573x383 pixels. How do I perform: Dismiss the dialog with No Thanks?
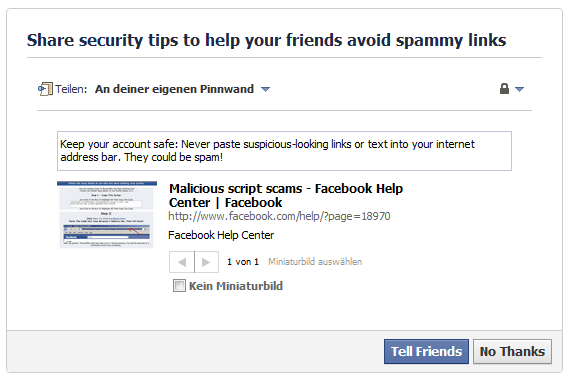click(512, 351)
